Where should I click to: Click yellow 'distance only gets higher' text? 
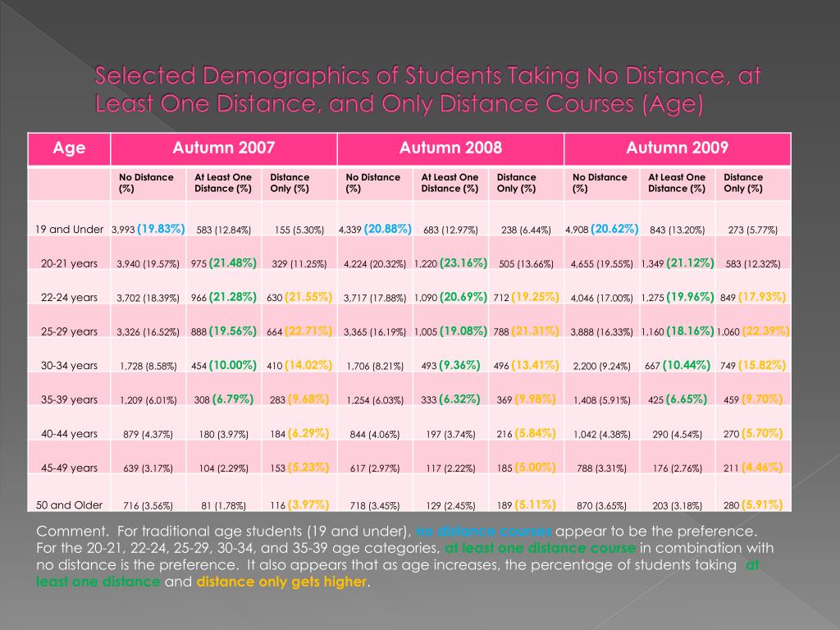pyautogui.click(x=282, y=582)
